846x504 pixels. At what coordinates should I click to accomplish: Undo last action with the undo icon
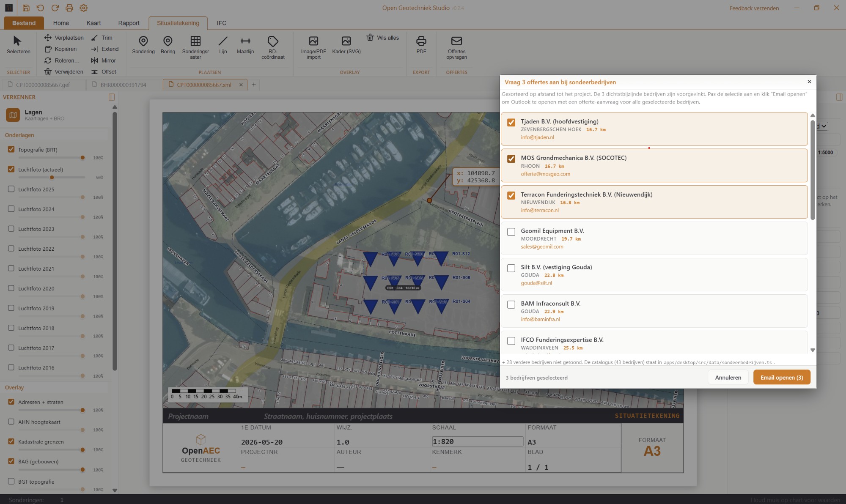(40, 8)
